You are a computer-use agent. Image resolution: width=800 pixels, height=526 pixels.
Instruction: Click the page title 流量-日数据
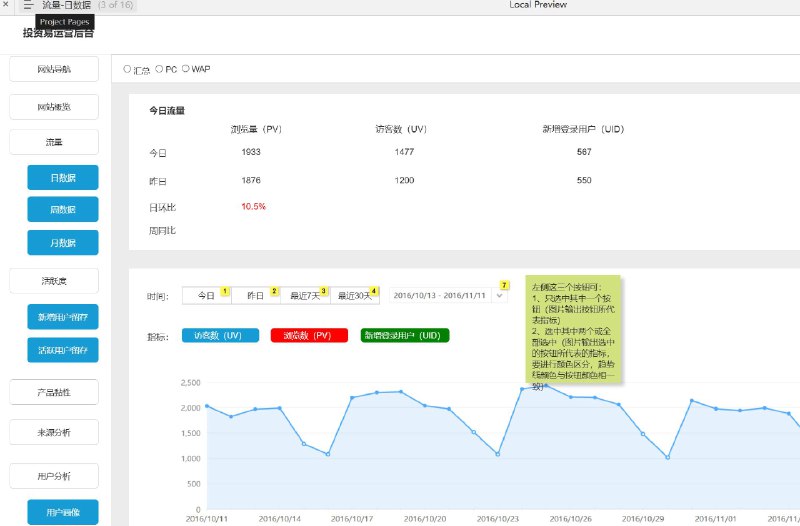(66, 5)
